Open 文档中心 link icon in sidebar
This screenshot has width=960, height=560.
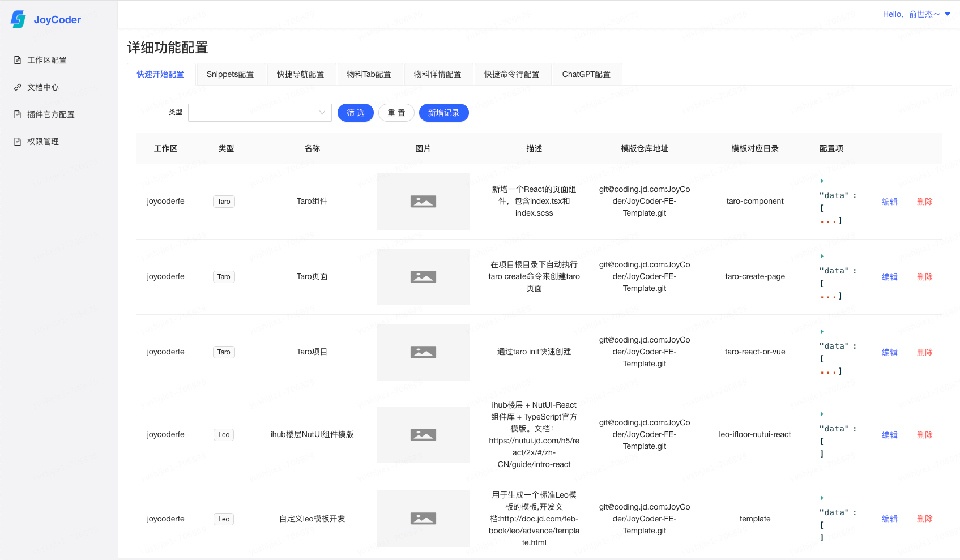click(x=18, y=87)
